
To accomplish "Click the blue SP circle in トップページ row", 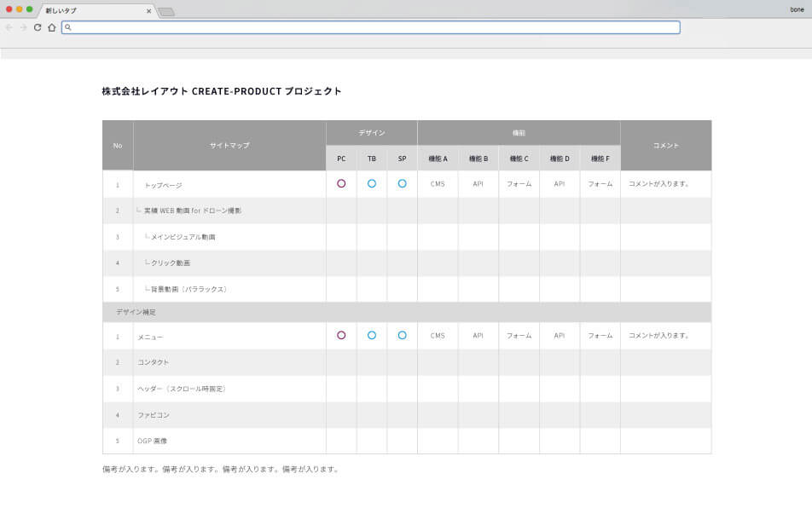I will [x=403, y=183].
